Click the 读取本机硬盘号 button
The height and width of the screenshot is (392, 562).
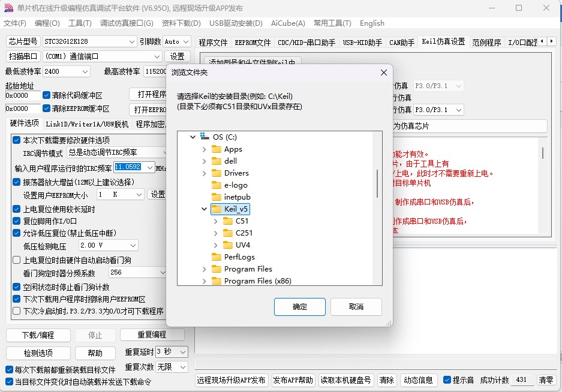[x=345, y=380]
